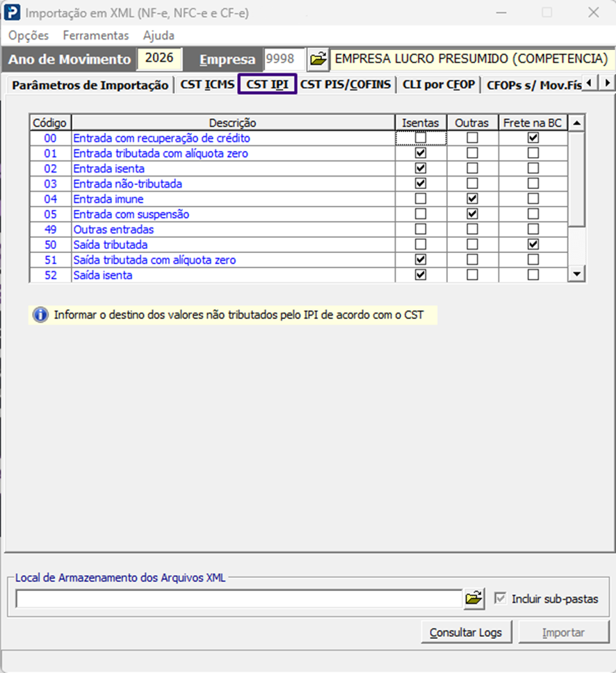This screenshot has height=673, width=616.
Task: Click the Ano de Movimento 2026 field
Action: (x=159, y=58)
